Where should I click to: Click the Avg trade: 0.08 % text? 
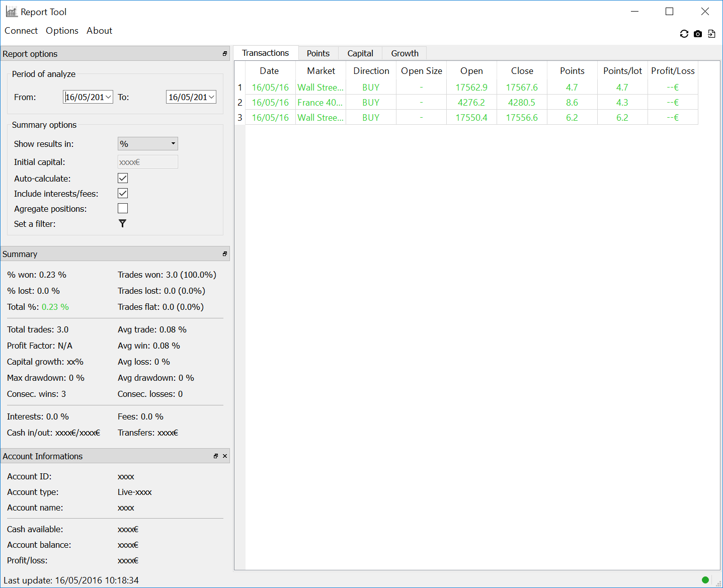point(152,329)
